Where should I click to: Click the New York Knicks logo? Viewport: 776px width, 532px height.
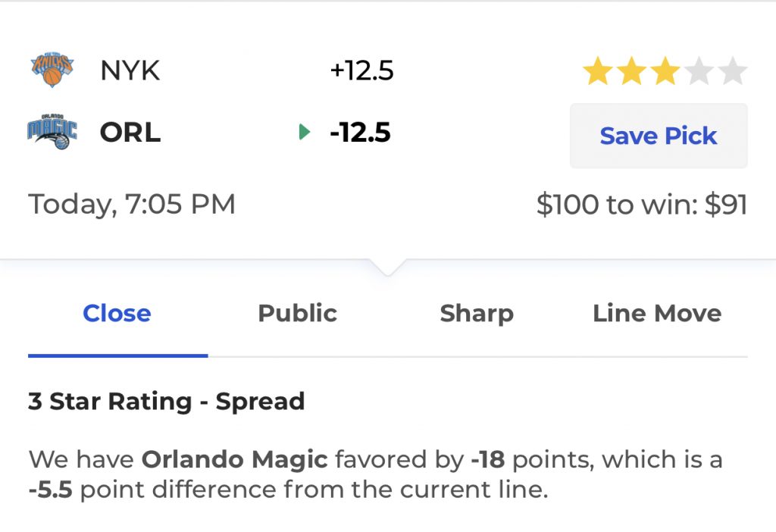(52, 69)
